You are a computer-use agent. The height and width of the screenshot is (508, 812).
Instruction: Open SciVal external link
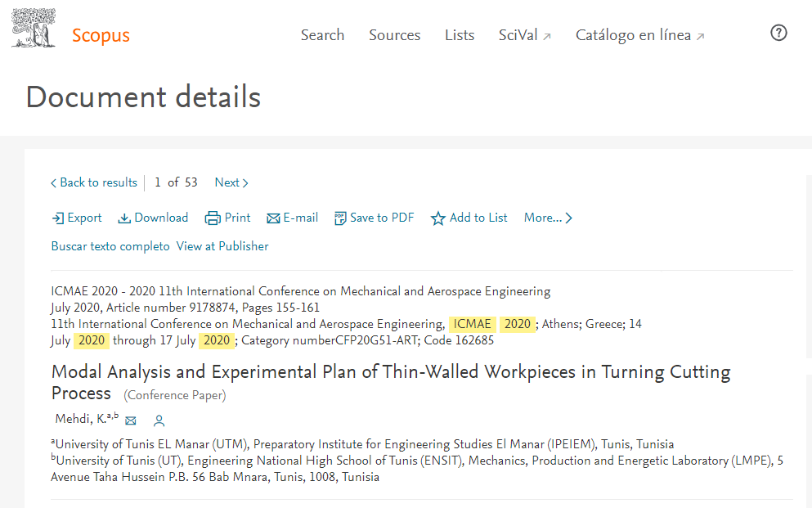524,35
